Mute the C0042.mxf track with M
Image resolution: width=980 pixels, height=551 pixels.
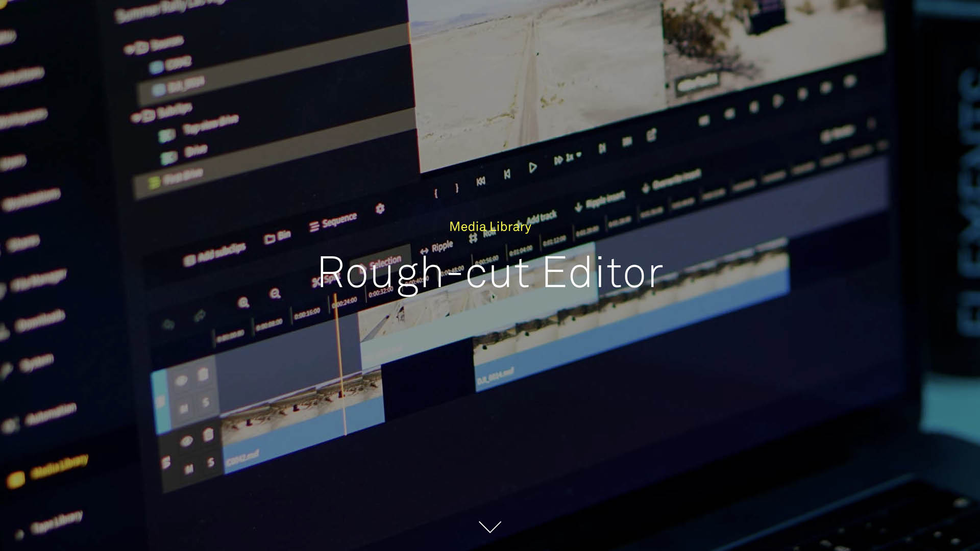click(x=188, y=469)
